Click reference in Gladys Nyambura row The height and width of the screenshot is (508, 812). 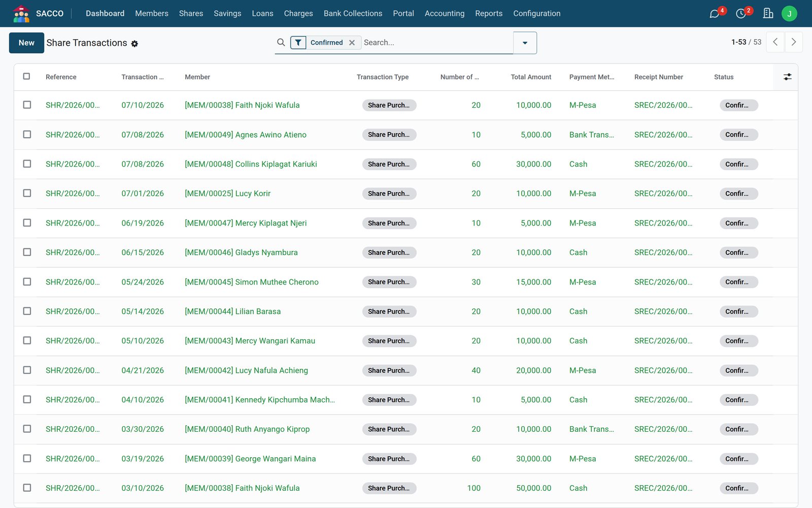click(73, 252)
